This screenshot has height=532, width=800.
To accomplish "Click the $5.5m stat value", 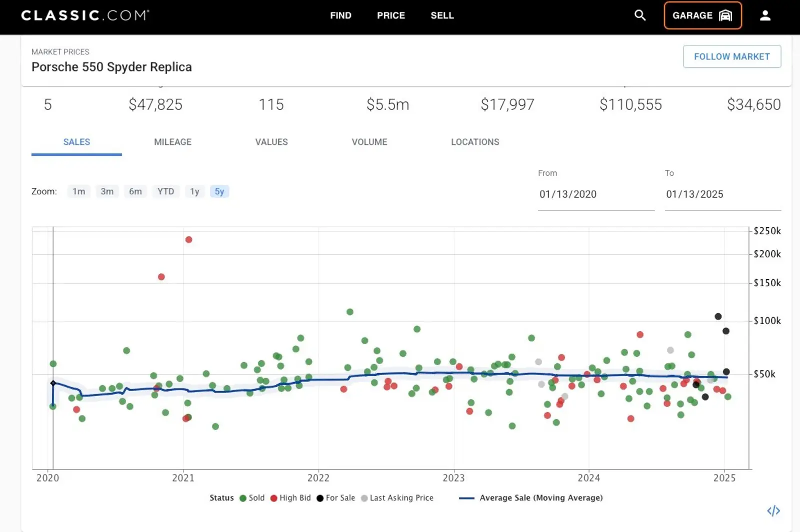I will [x=387, y=104].
